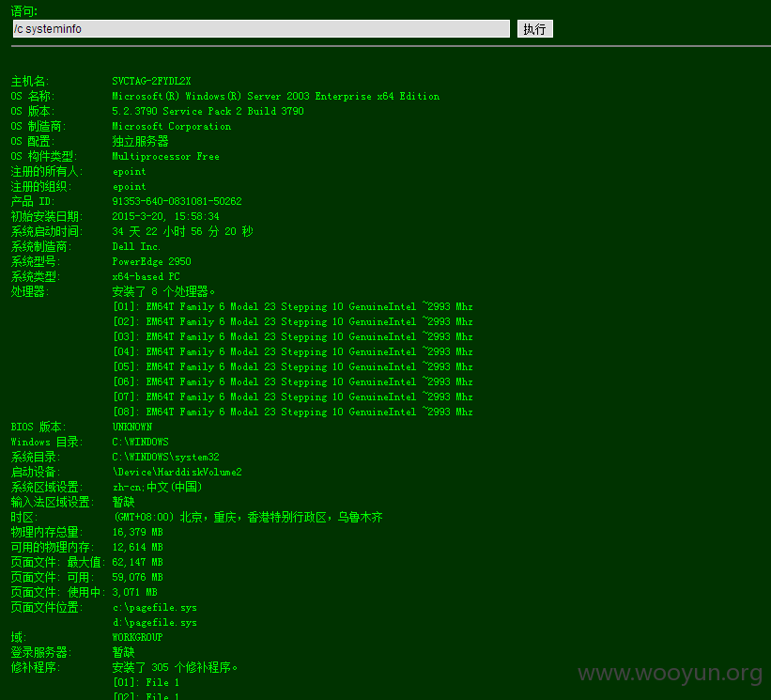
Task: Select page file max 62,147 MB
Action: coord(138,562)
